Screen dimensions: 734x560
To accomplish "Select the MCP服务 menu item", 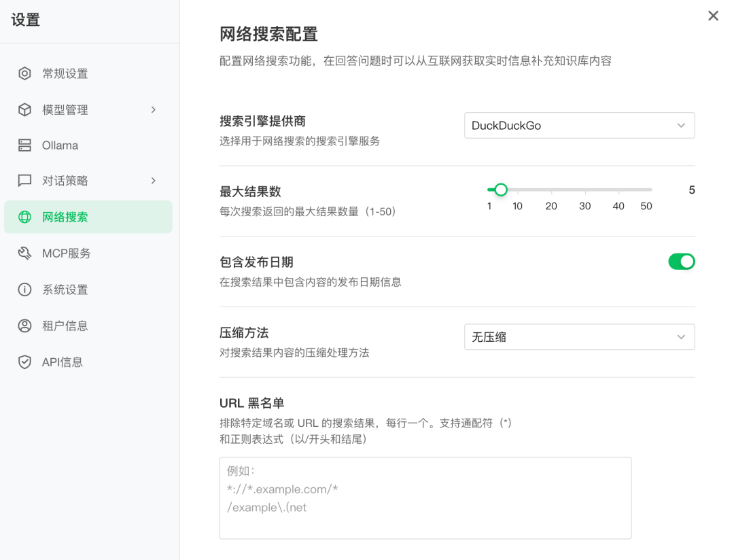I will tap(67, 253).
